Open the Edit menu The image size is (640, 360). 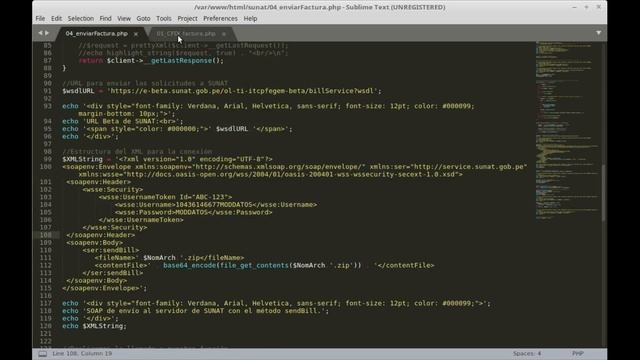tap(56, 18)
